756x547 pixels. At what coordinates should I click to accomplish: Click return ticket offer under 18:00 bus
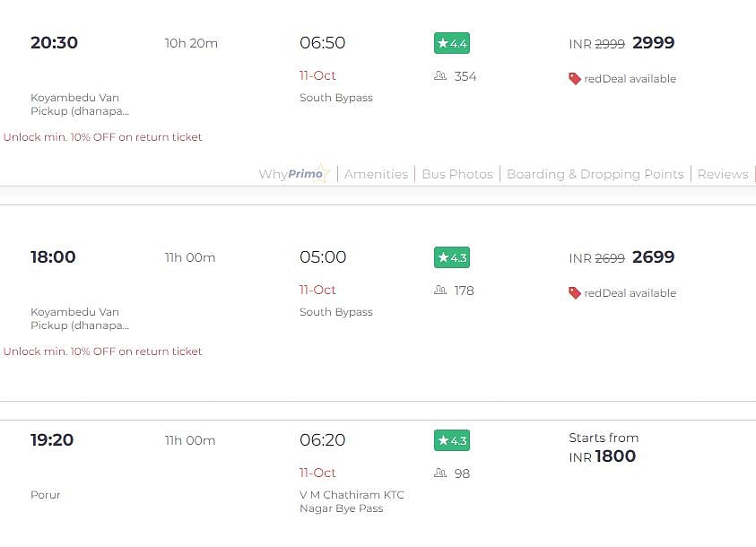(103, 352)
